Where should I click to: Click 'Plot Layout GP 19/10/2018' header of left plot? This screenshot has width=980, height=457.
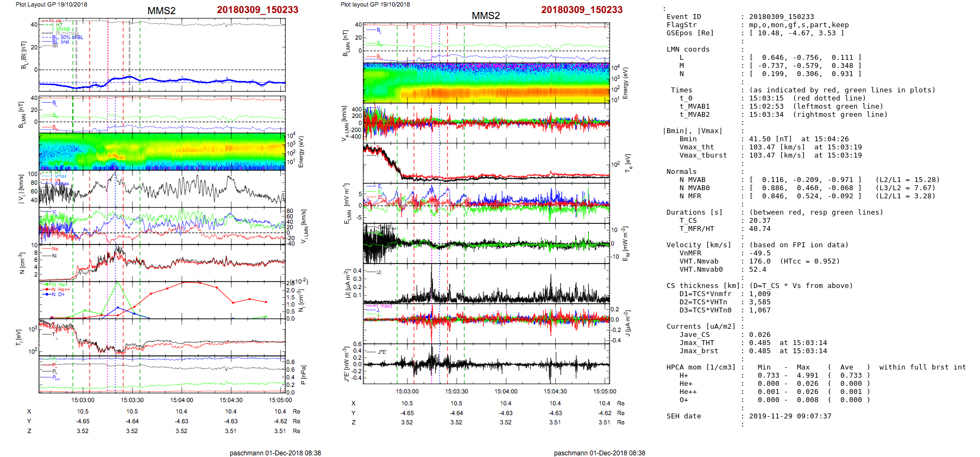[x=51, y=4]
